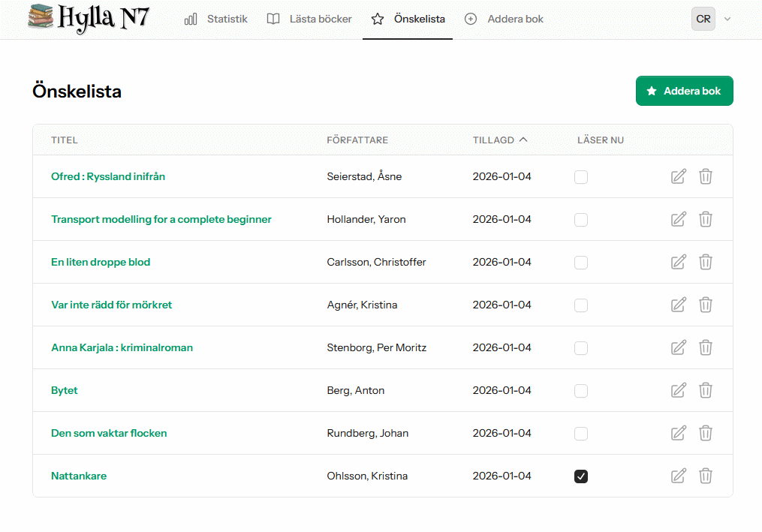This screenshot has width=762, height=532.
Task: Delete Transport modelling book via trash icon
Action: tap(706, 220)
